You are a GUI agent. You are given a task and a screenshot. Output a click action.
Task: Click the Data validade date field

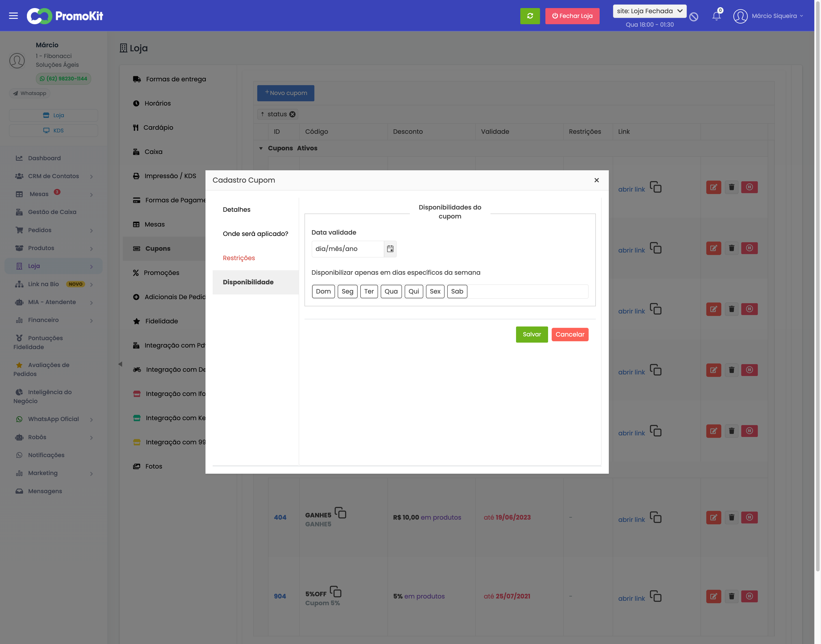[348, 249]
